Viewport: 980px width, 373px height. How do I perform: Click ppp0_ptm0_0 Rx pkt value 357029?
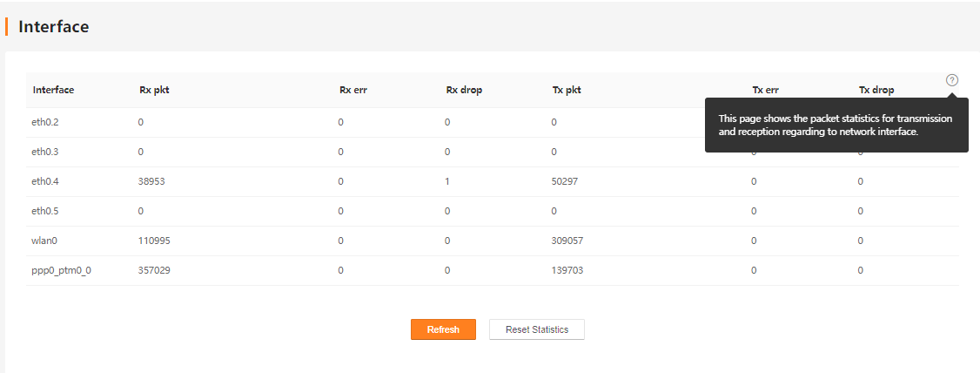154,270
